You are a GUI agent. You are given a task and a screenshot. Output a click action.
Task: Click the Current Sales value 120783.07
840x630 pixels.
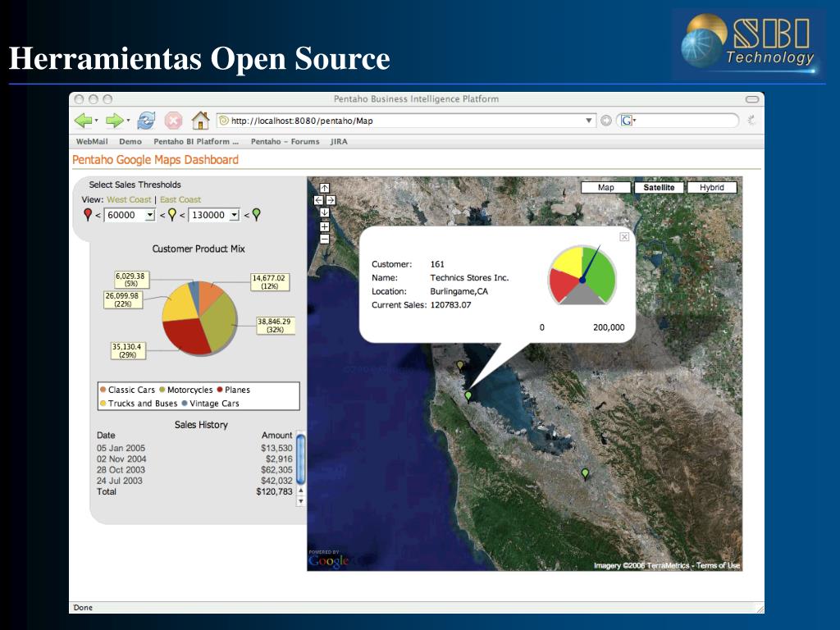(450, 305)
